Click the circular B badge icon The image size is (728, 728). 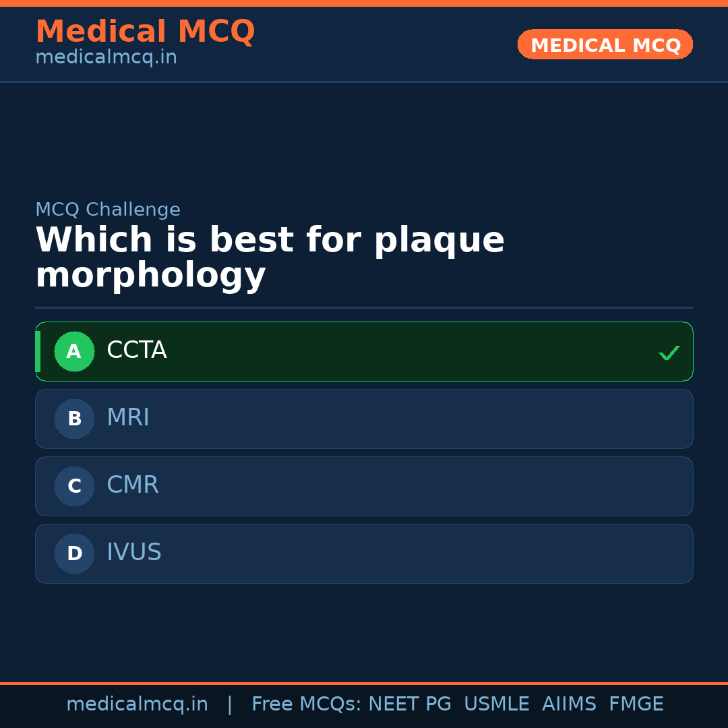pyautogui.click(x=74, y=419)
